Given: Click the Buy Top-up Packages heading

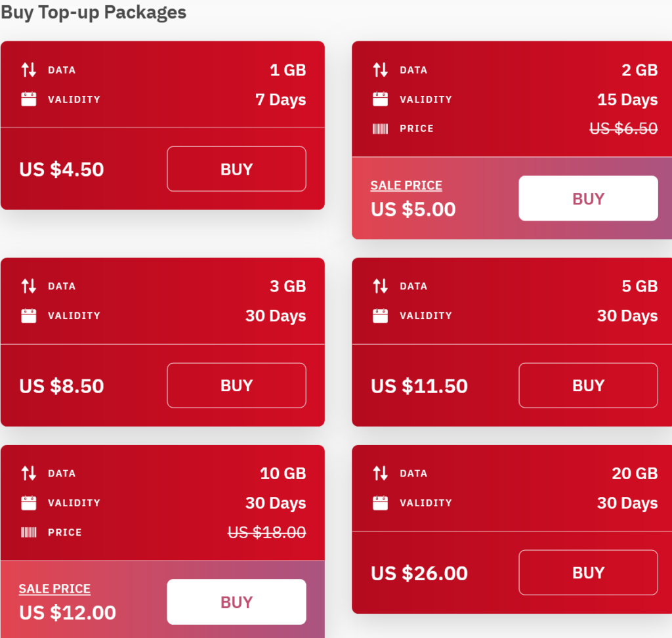Looking at the screenshot, I should [93, 12].
